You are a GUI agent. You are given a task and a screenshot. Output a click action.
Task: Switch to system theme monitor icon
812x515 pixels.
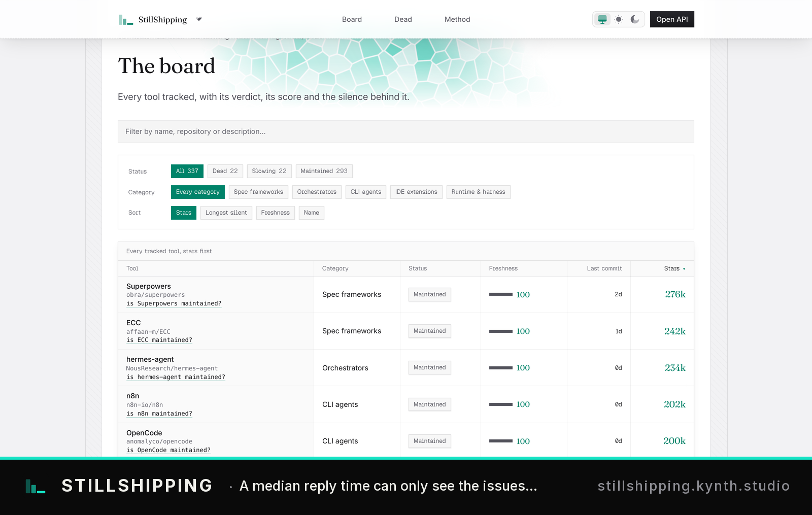(602, 19)
